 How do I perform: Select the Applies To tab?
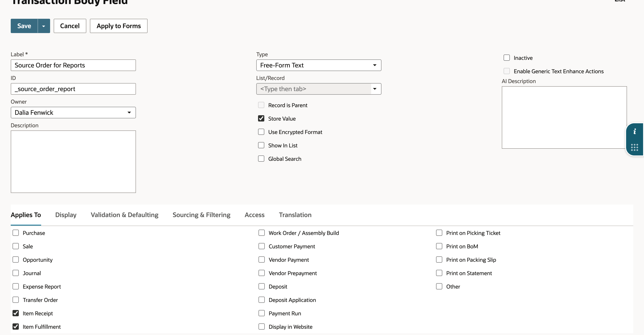26,215
